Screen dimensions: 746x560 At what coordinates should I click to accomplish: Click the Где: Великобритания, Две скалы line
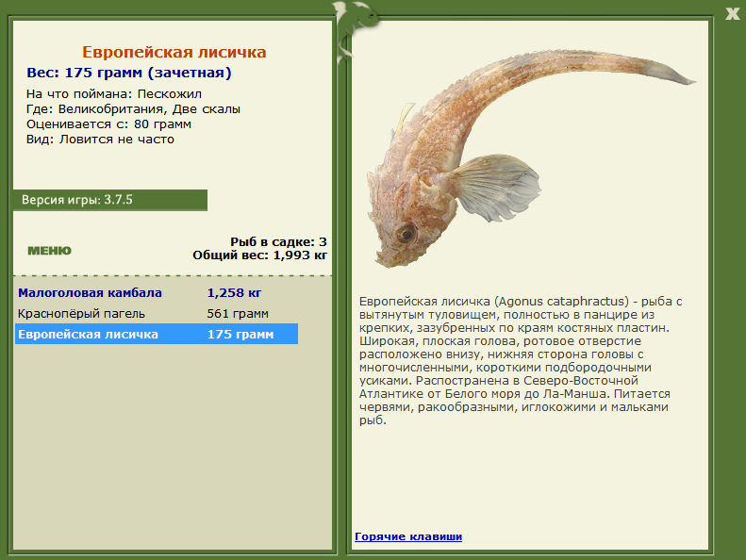coord(133,109)
